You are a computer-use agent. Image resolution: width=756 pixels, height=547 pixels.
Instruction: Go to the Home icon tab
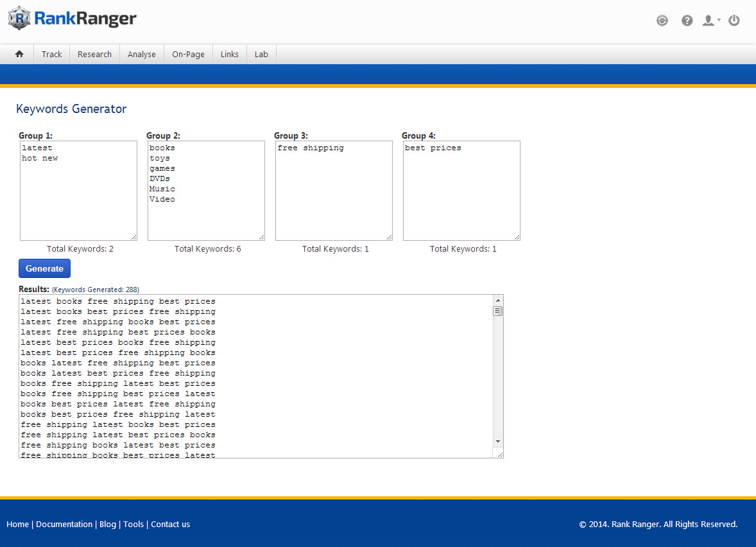point(19,54)
